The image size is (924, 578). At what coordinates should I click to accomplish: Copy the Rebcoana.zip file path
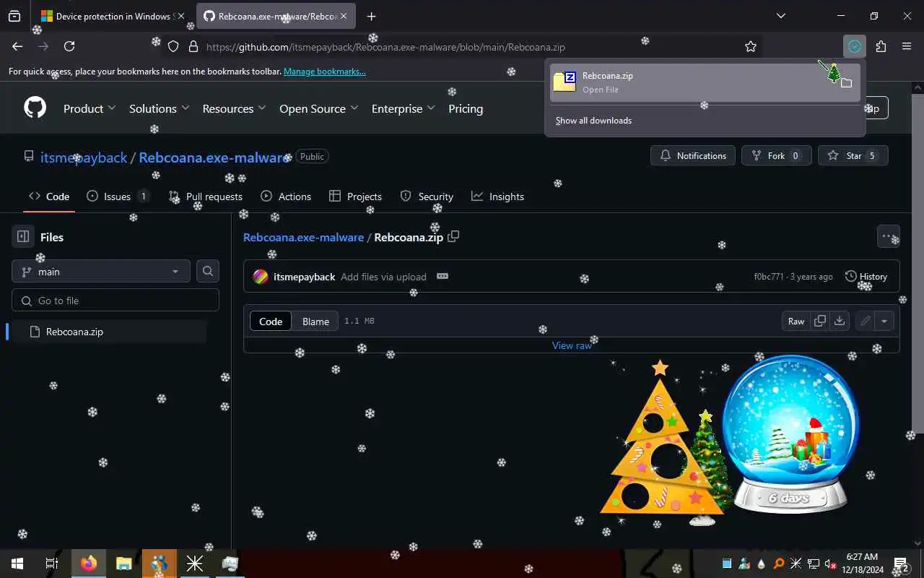coord(453,236)
